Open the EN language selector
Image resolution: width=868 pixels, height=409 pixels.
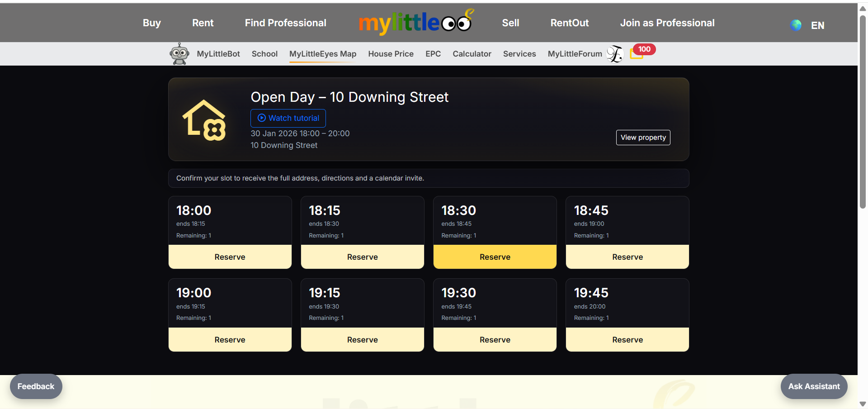[817, 25]
